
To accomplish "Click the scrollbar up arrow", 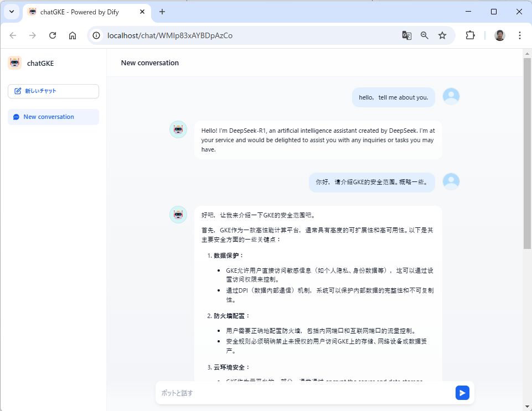I will tap(527, 53).
